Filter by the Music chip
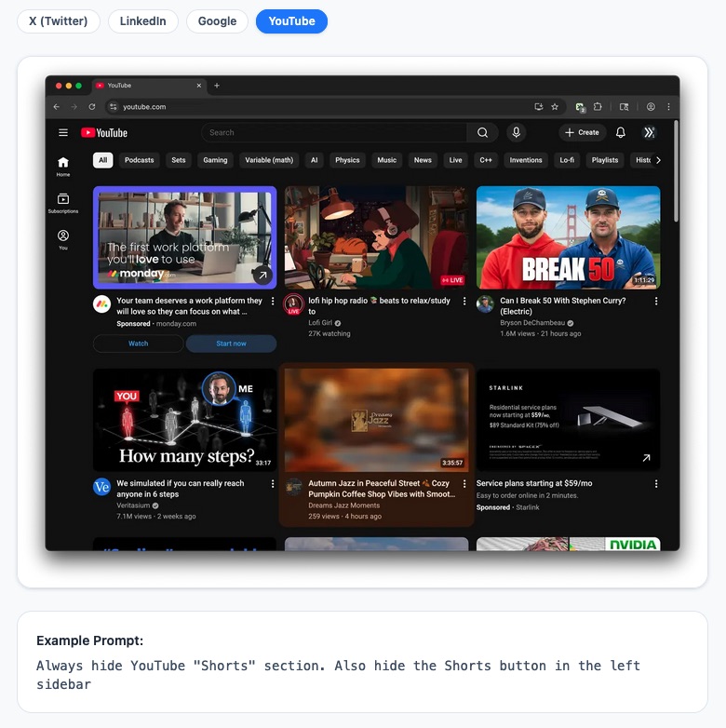726x728 pixels. point(386,160)
